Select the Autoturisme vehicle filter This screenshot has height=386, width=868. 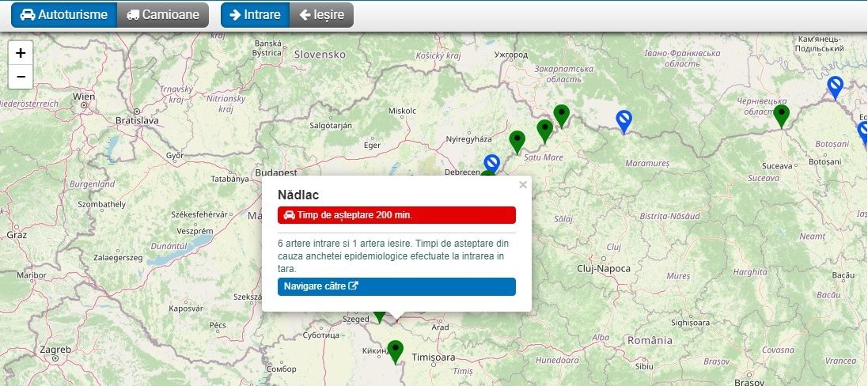click(x=63, y=15)
